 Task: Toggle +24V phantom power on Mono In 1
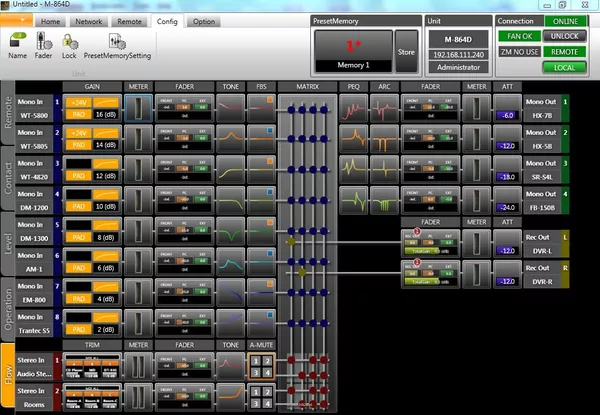click(78, 103)
